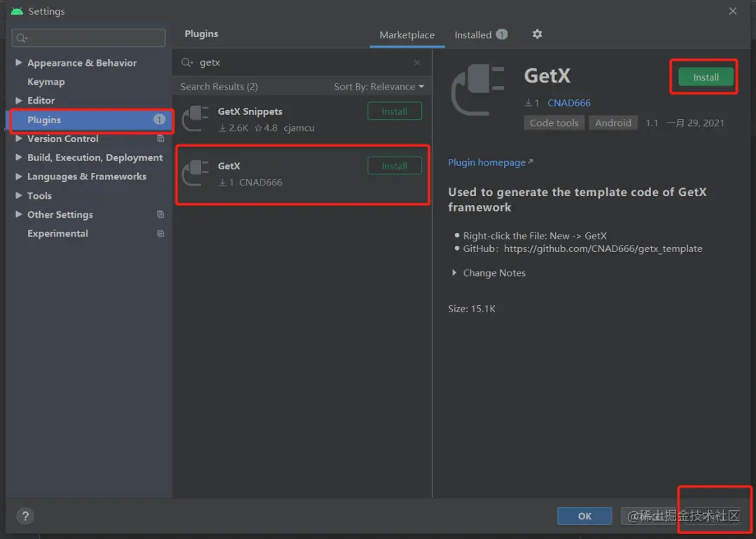Expand the Editor section arrow
This screenshot has height=539, width=756.
coord(18,100)
